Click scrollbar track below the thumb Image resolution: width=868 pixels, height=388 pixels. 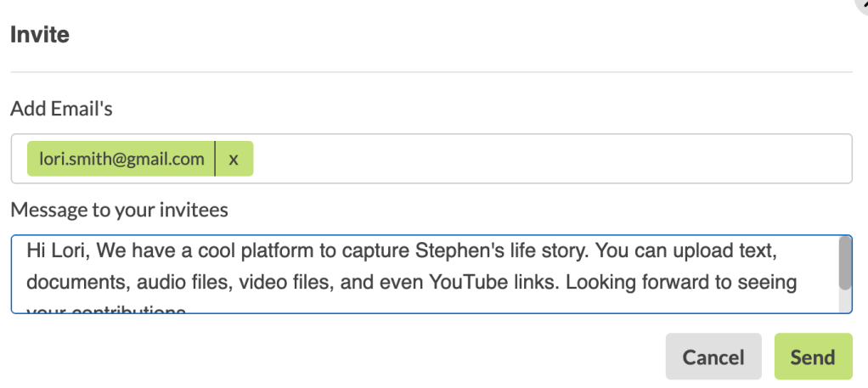tap(844, 301)
